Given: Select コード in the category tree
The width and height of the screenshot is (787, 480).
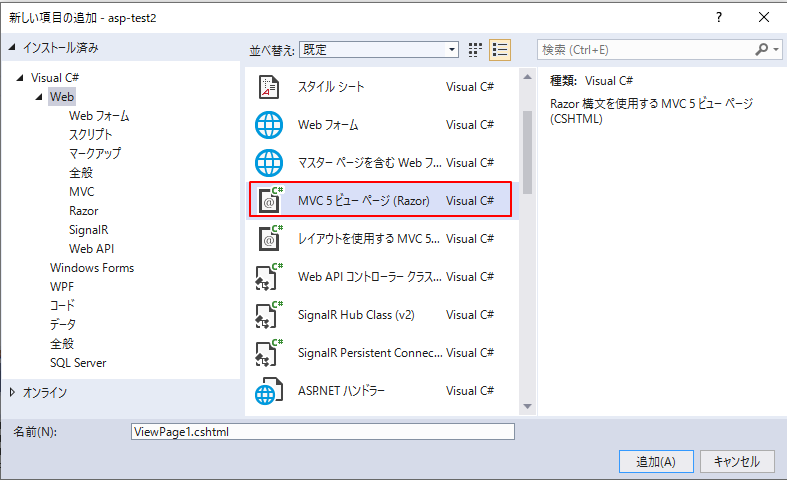Looking at the screenshot, I should point(62,306).
